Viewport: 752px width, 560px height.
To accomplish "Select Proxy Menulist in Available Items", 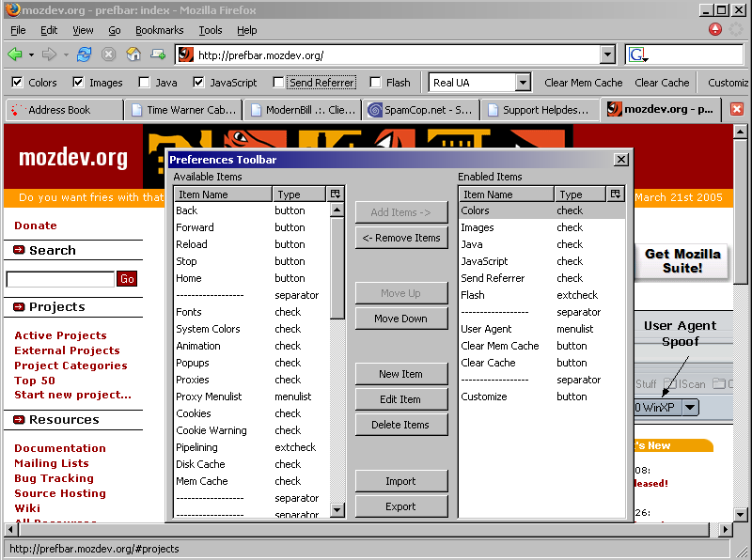I will coord(251,397).
